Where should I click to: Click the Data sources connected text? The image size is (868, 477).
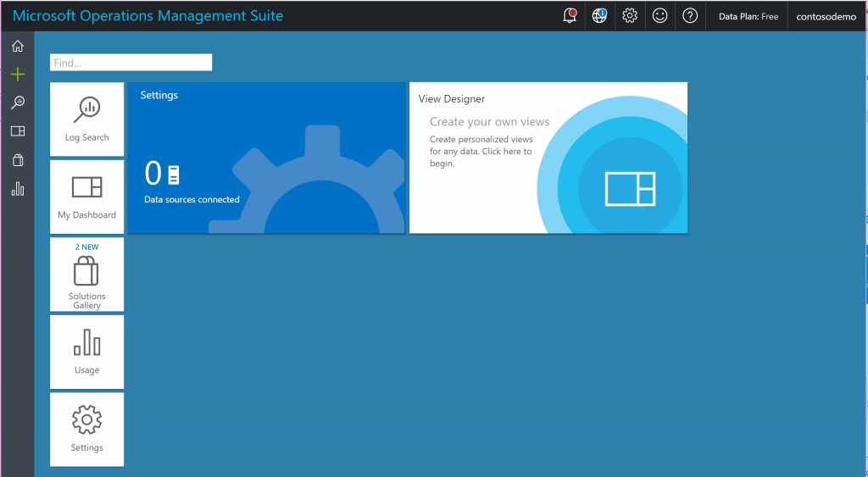click(192, 199)
